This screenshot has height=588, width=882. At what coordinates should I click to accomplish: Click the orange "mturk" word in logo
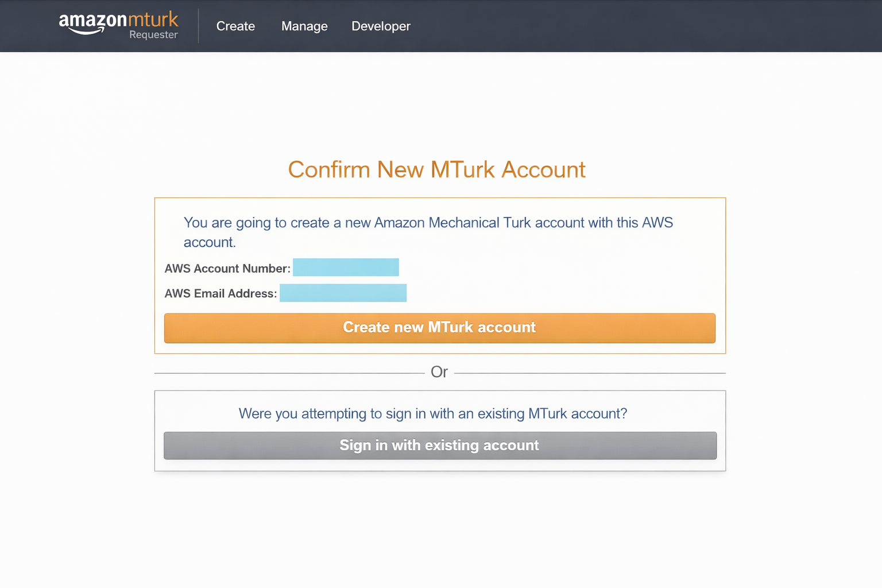point(153,20)
